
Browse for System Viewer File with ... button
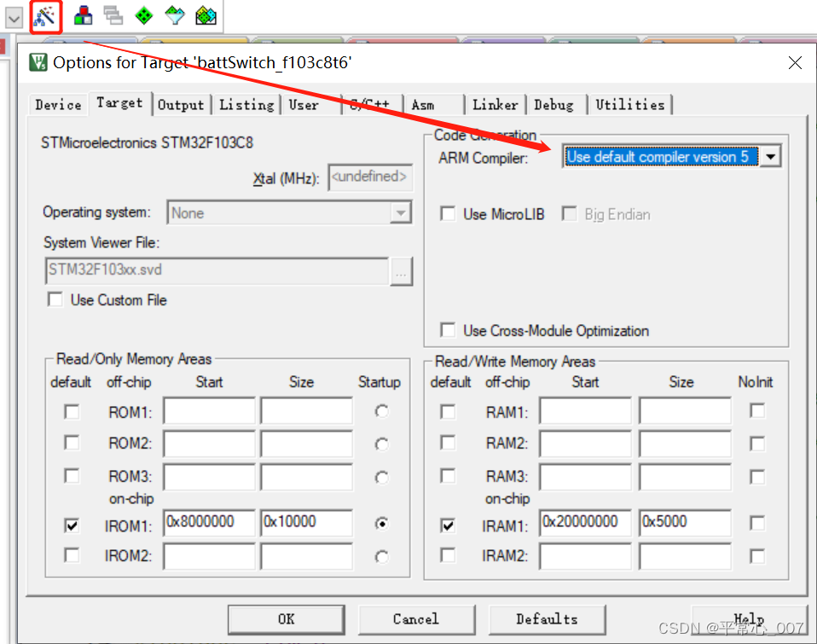[x=401, y=271]
